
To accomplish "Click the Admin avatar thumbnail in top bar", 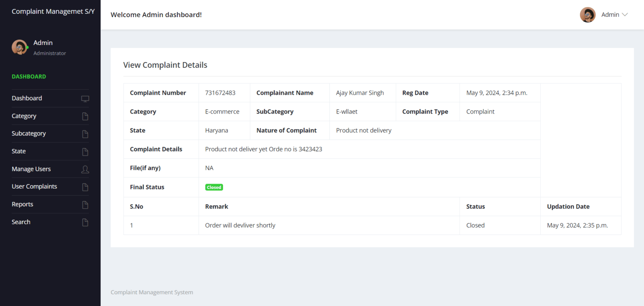I will 587,14.
